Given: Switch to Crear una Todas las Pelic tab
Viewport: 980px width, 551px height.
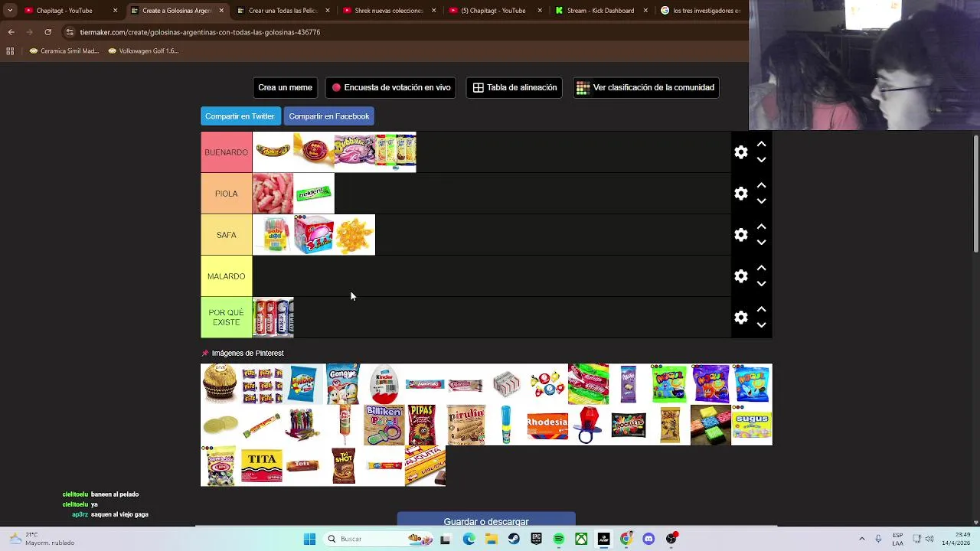Looking at the screenshot, I should point(283,11).
